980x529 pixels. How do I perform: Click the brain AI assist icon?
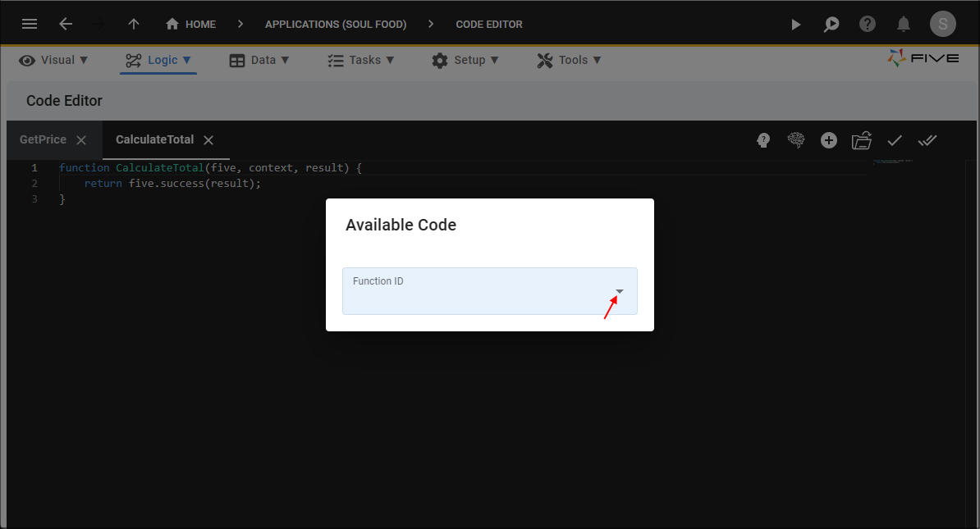click(x=795, y=140)
